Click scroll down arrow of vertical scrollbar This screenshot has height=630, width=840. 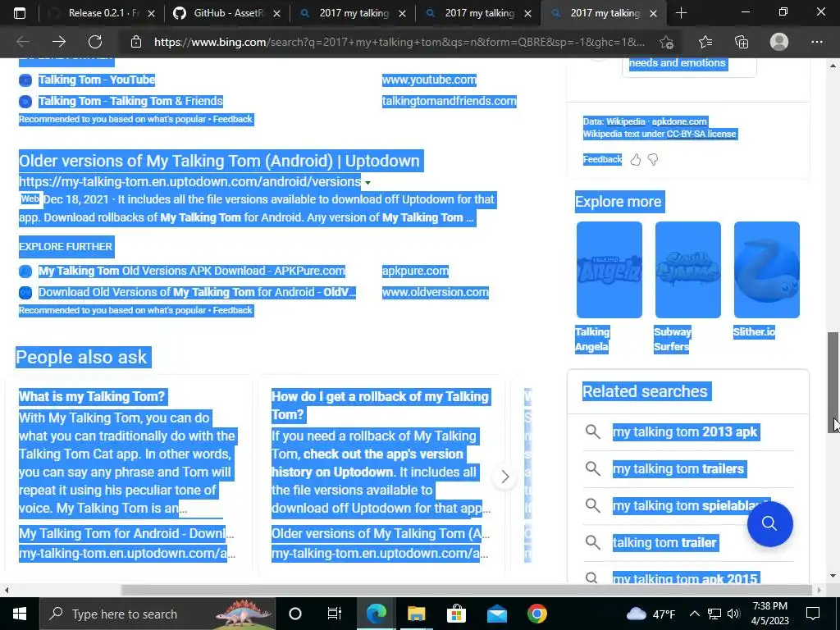tap(833, 577)
